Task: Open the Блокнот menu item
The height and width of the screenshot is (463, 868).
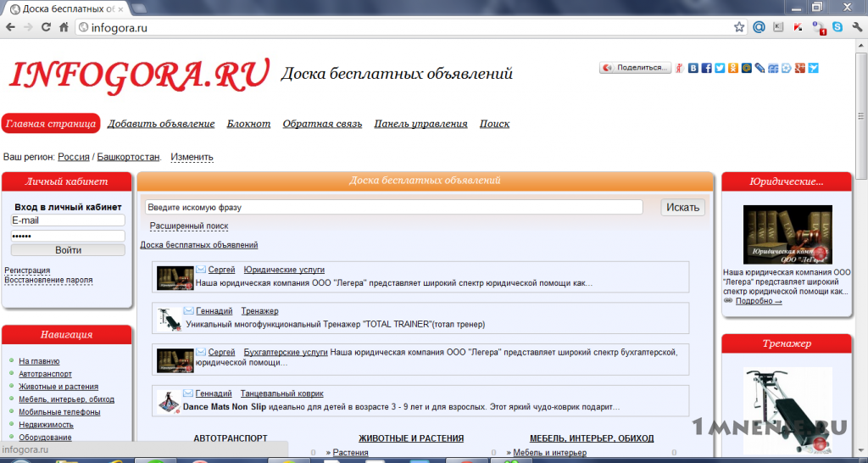Action: [248, 124]
